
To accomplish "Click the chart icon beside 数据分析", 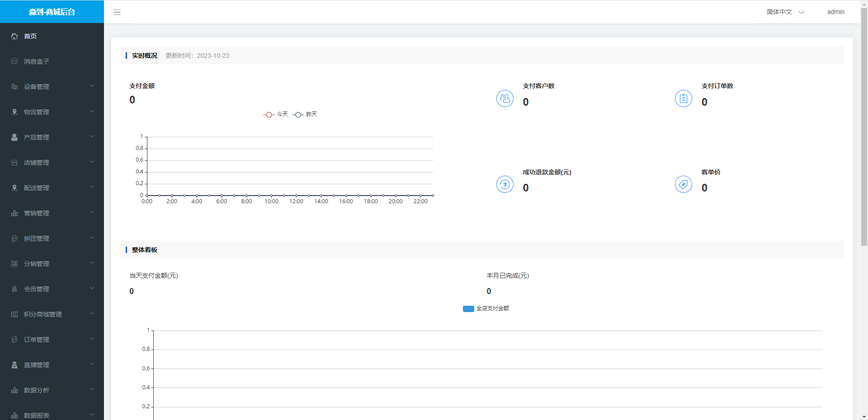I will click(x=14, y=390).
